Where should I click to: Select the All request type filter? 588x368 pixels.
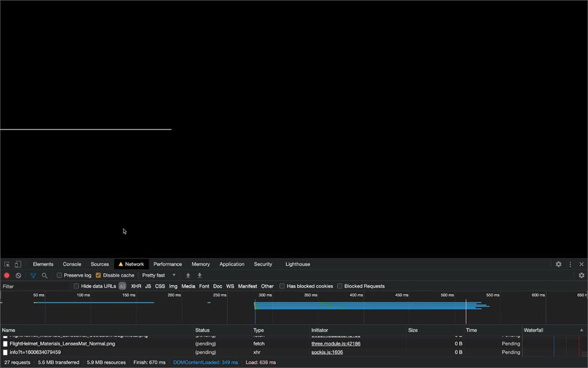tap(122, 286)
